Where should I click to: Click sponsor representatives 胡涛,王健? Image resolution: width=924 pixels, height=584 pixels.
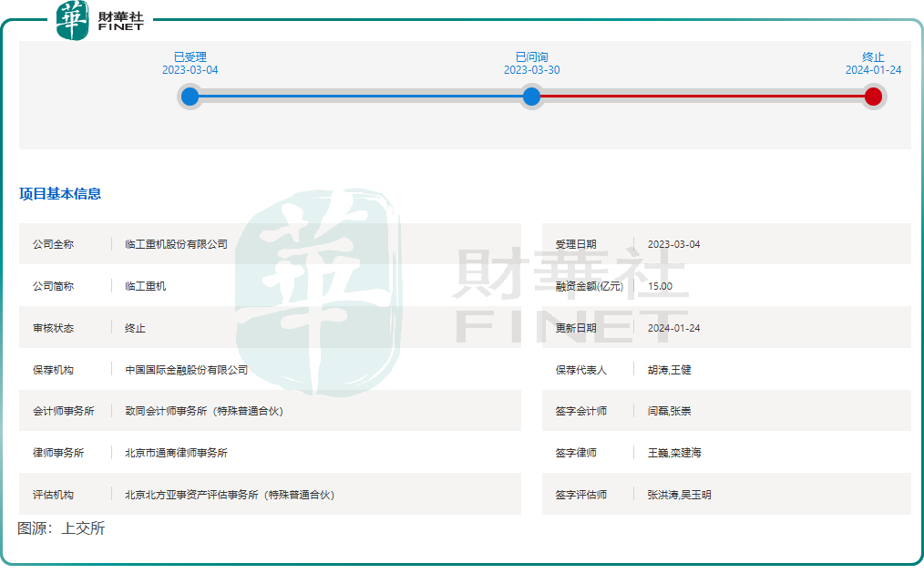(669, 370)
